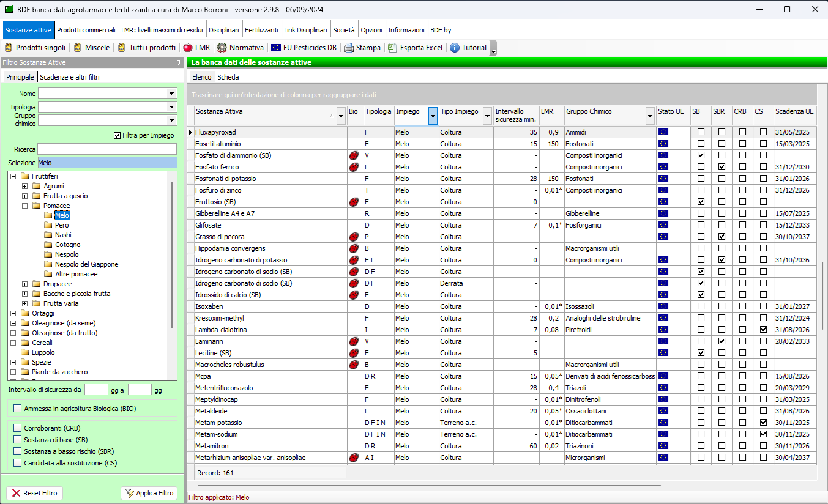Screen dimensions: 828x504
Task: Open the Tipologia filter dropdown
Action: click(x=172, y=107)
